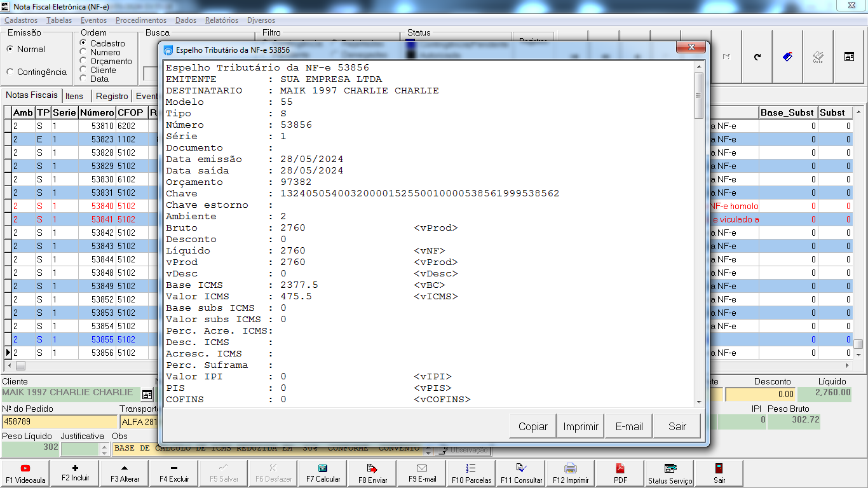Click the refresh arrow toolbar icon

[757, 57]
